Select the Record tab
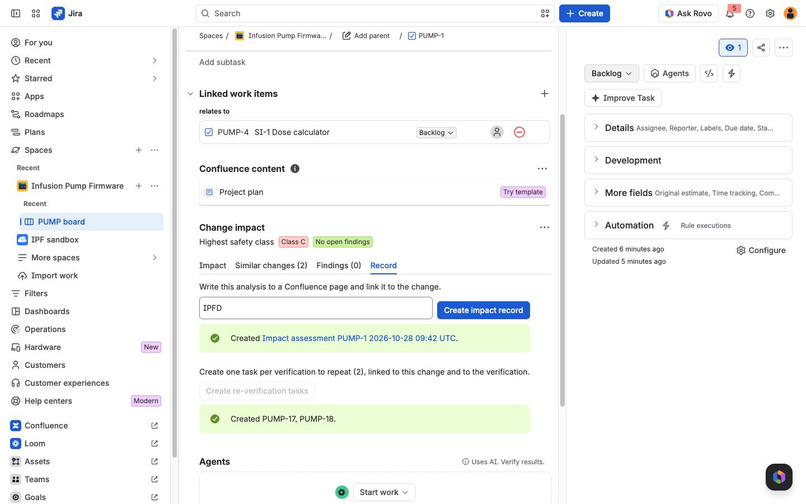 pyautogui.click(x=383, y=265)
